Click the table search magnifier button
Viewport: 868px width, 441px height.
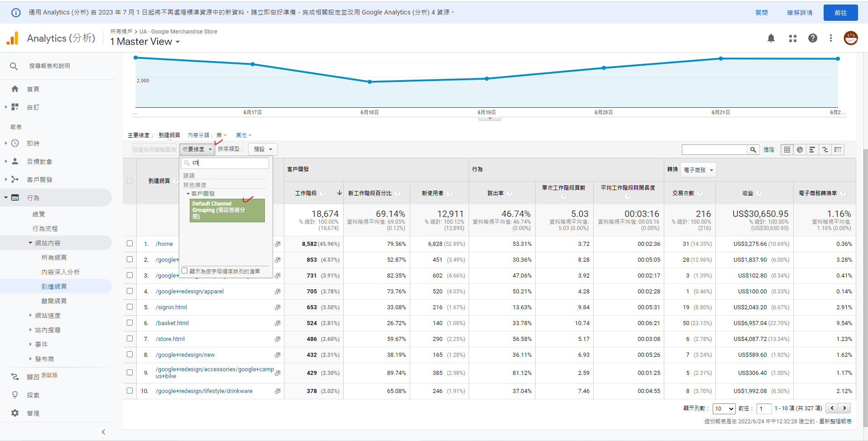coord(753,150)
